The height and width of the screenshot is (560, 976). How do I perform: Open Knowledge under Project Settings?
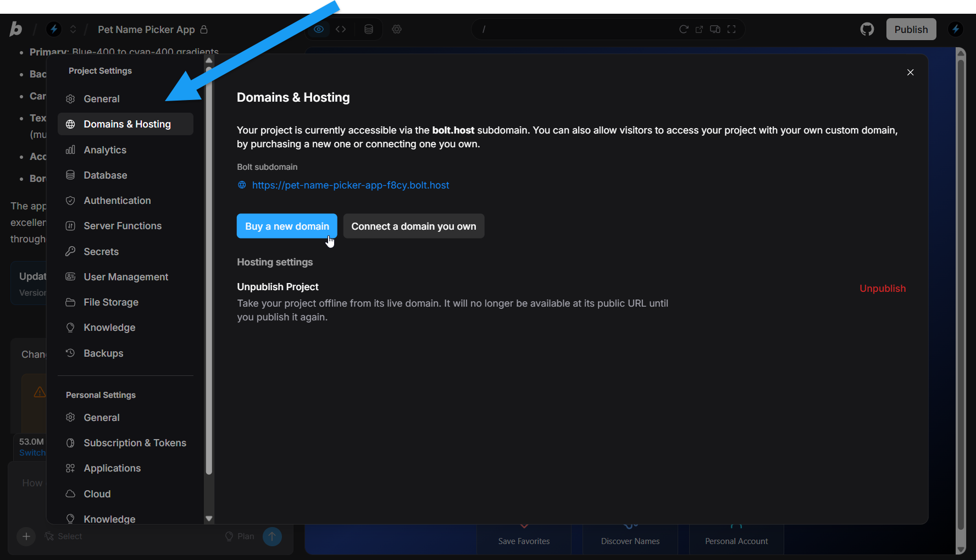click(125, 328)
